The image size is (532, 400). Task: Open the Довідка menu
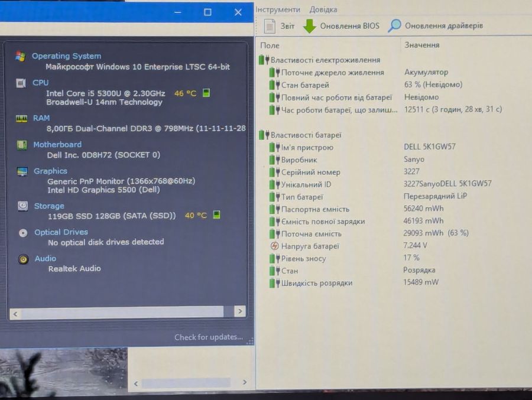pyautogui.click(x=323, y=9)
